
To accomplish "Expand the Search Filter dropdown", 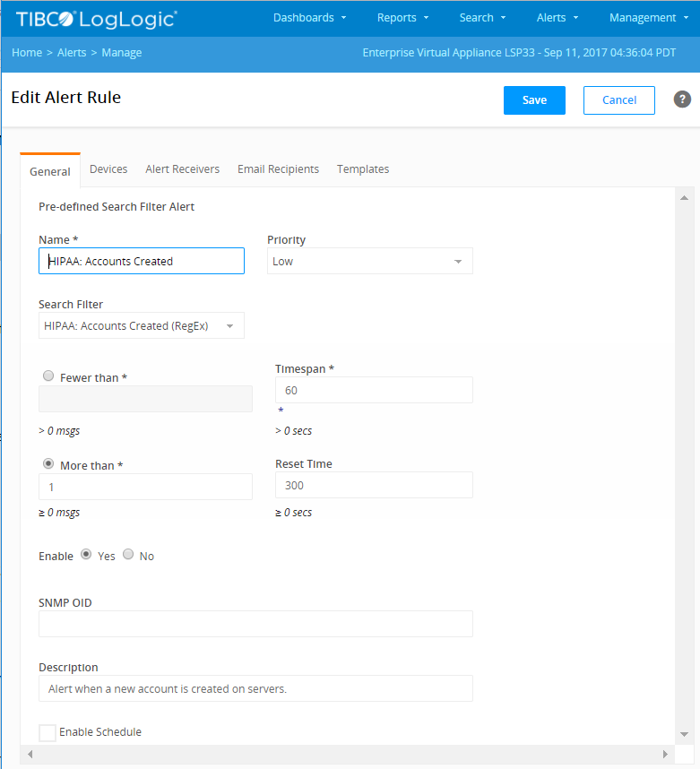I will click(142, 325).
